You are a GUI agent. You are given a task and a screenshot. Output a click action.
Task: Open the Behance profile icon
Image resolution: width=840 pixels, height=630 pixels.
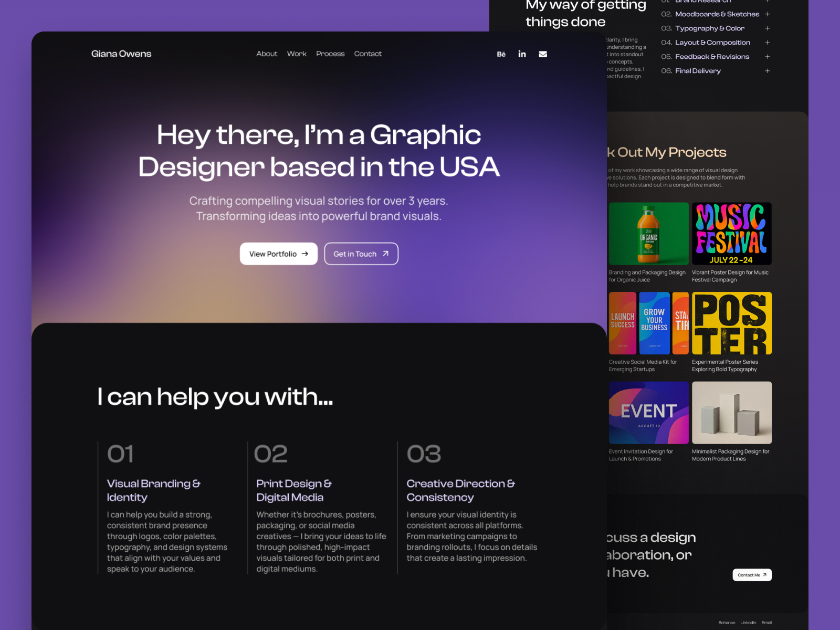(x=501, y=54)
